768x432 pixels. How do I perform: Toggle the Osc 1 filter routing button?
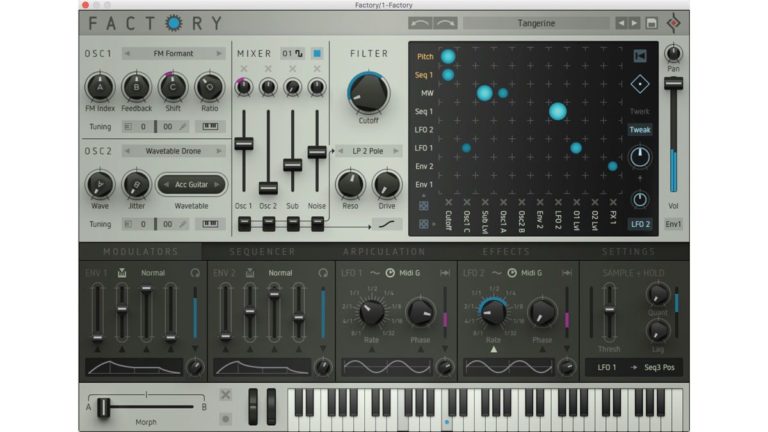pyautogui.click(x=243, y=224)
